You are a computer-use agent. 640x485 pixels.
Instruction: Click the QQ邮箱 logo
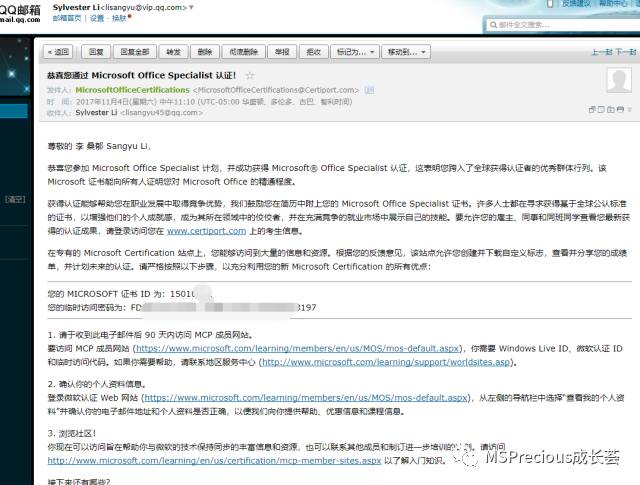point(20,13)
